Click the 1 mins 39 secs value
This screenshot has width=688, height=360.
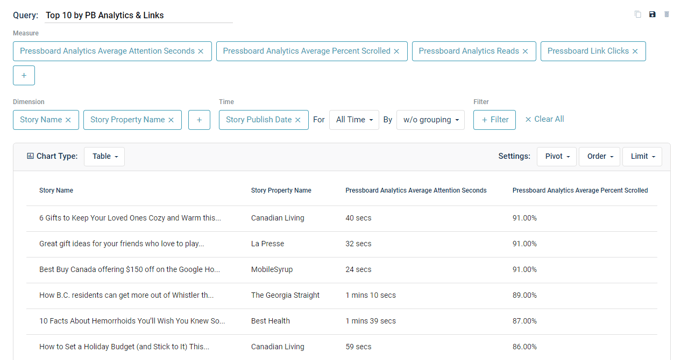click(370, 321)
